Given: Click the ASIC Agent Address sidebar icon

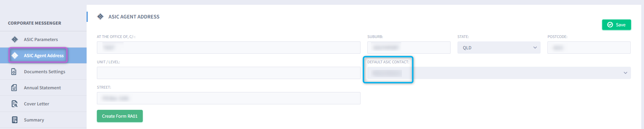Looking at the screenshot, I should (15, 55).
